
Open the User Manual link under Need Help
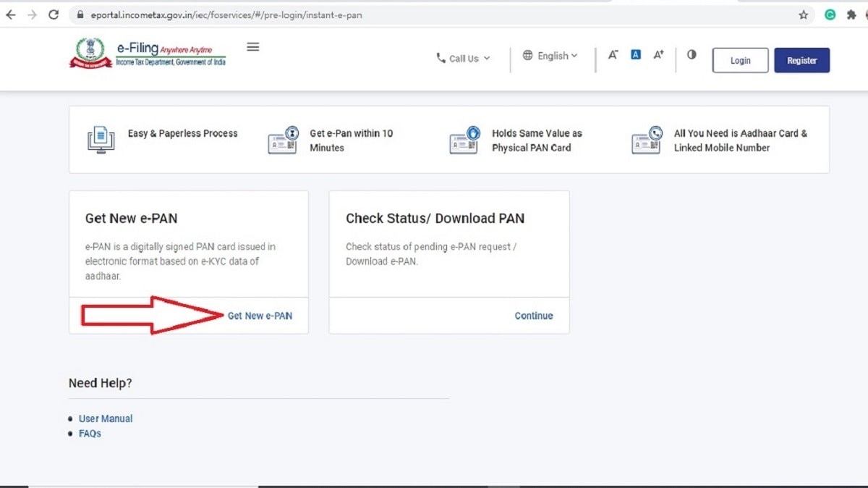point(106,418)
